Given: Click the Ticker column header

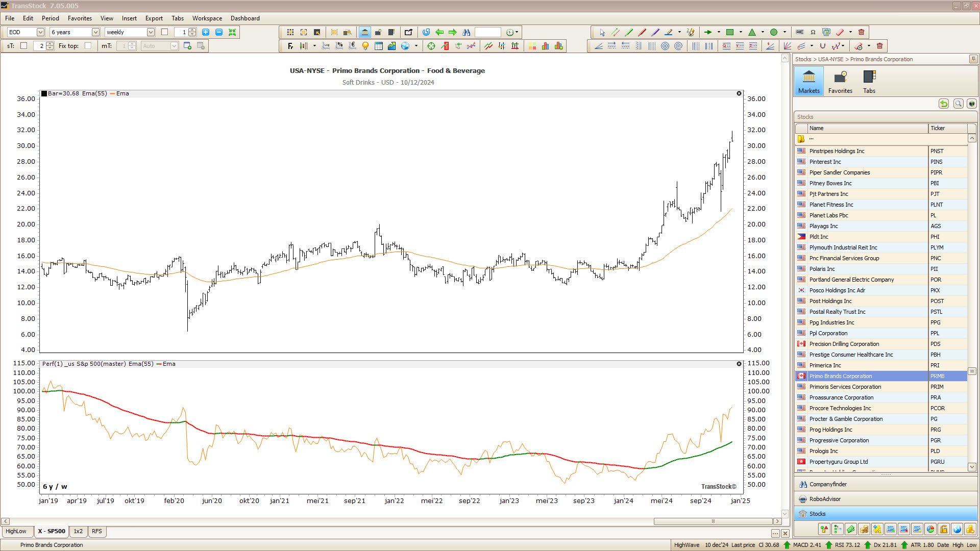Looking at the screenshot, I should click(x=948, y=128).
